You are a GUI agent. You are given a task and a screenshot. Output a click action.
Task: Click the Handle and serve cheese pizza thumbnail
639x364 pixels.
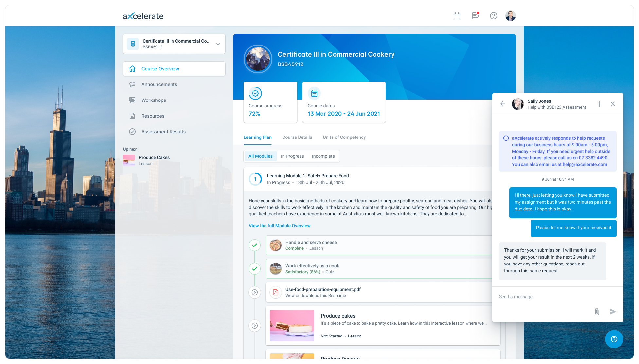(x=276, y=245)
